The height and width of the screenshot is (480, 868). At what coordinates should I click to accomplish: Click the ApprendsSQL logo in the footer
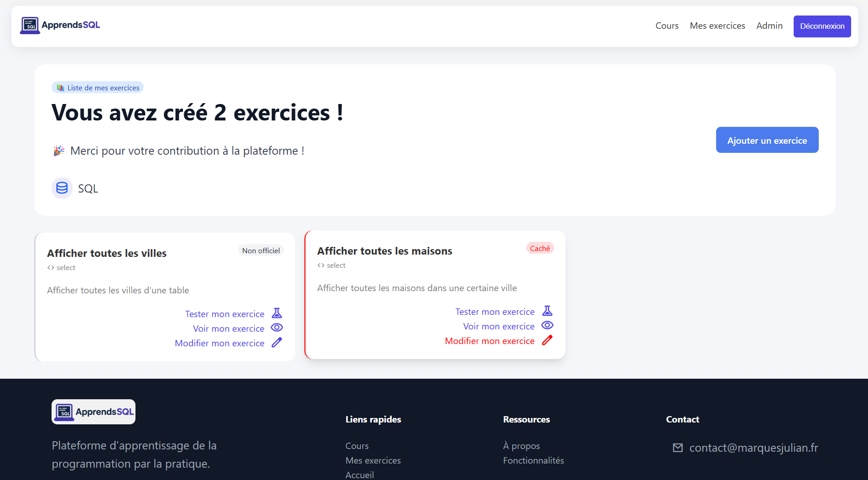[93, 411]
